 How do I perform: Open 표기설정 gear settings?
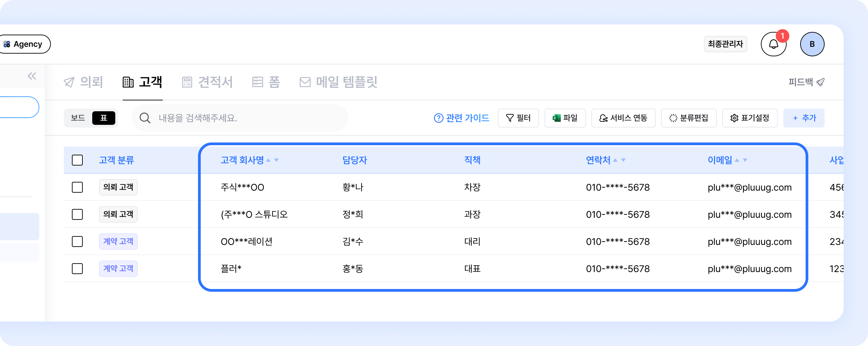750,118
